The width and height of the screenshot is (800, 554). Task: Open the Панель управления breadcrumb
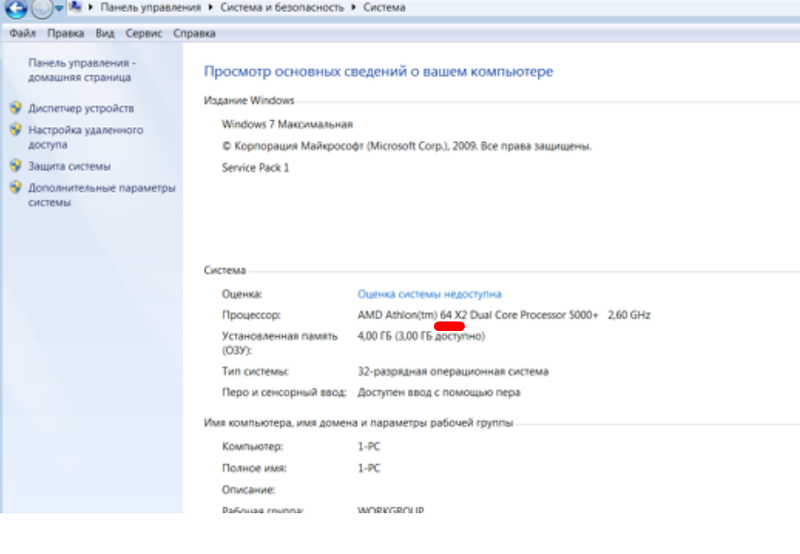coord(150,7)
